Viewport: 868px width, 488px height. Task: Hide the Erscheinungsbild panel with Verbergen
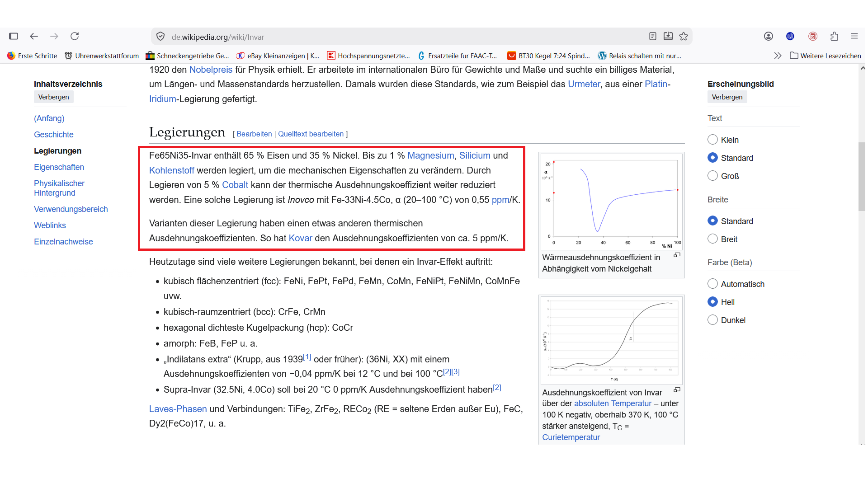click(727, 97)
